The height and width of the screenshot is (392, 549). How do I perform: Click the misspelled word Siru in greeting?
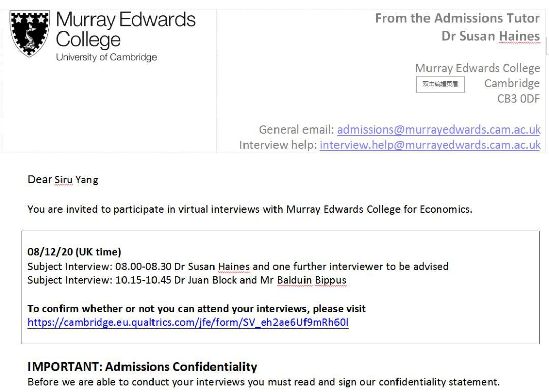click(64, 180)
